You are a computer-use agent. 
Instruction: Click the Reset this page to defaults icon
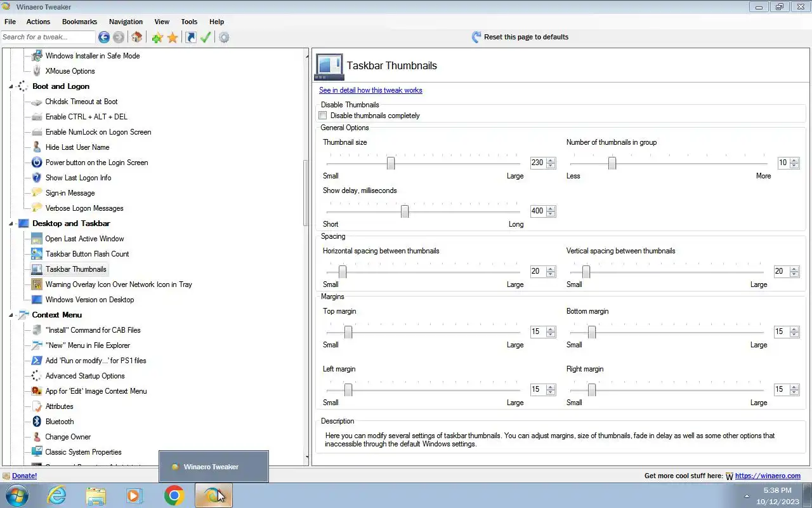[476, 37]
